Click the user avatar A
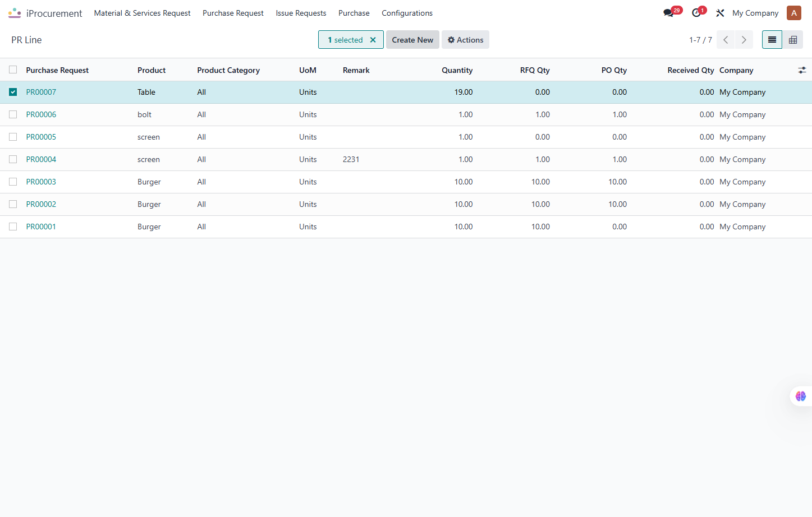Viewport: 812px width, 517px height. (793, 13)
